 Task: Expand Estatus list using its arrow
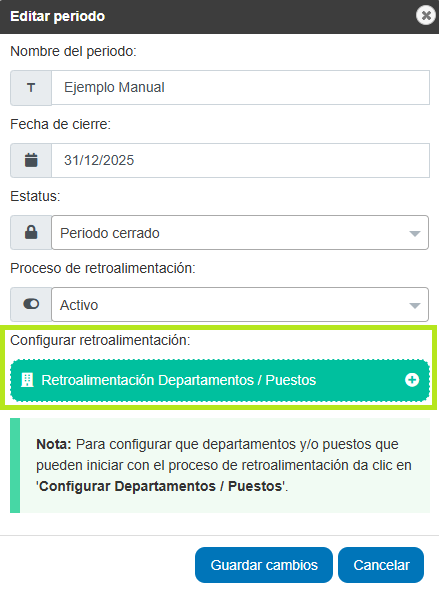(x=415, y=234)
